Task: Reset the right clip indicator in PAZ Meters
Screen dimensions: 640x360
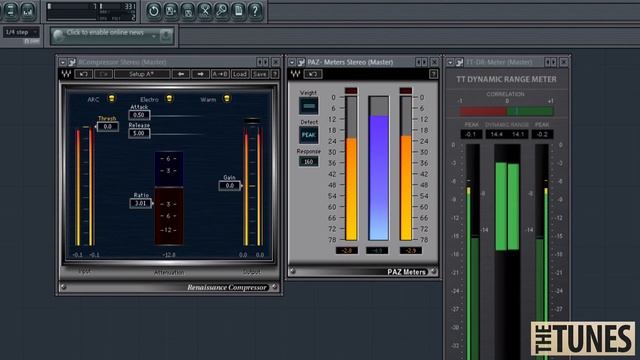Action: (x=405, y=91)
